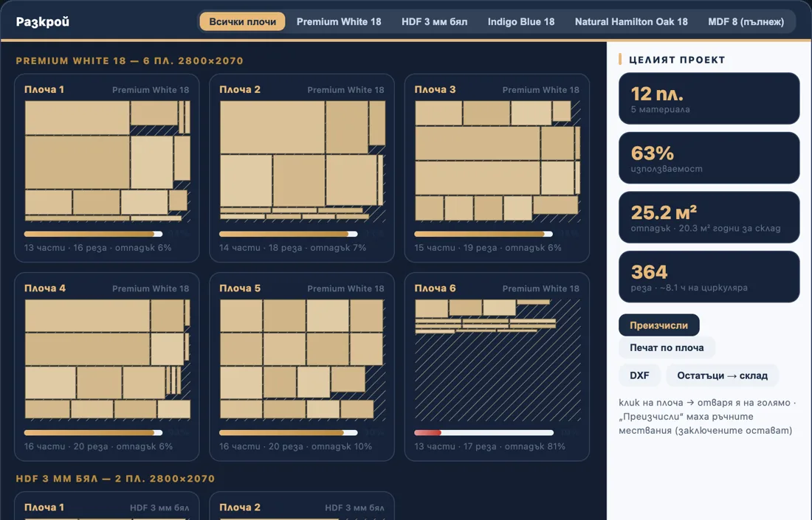This screenshot has width=812, height=520.
Task: Click 'Печат по плоча' button
Action: 667,347
